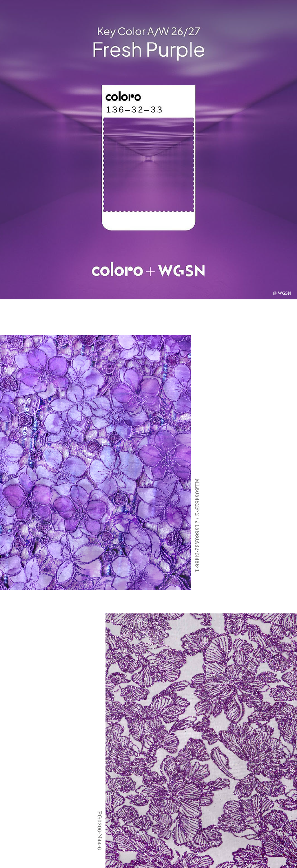The width and height of the screenshot is (297, 868).
Task: Click the Key Color A/W 26/27 text
Action: click(148, 32)
